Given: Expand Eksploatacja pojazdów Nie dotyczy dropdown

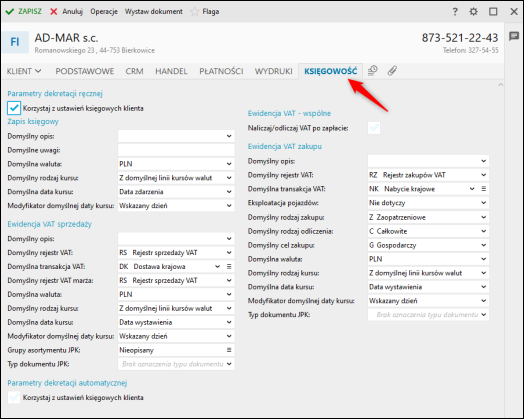Looking at the screenshot, I should coord(428,203).
